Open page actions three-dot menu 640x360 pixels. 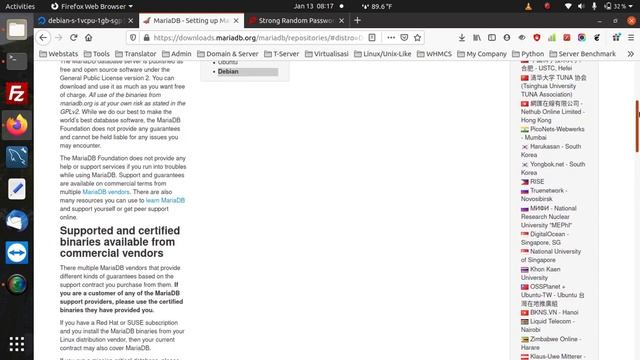[391, 38]
